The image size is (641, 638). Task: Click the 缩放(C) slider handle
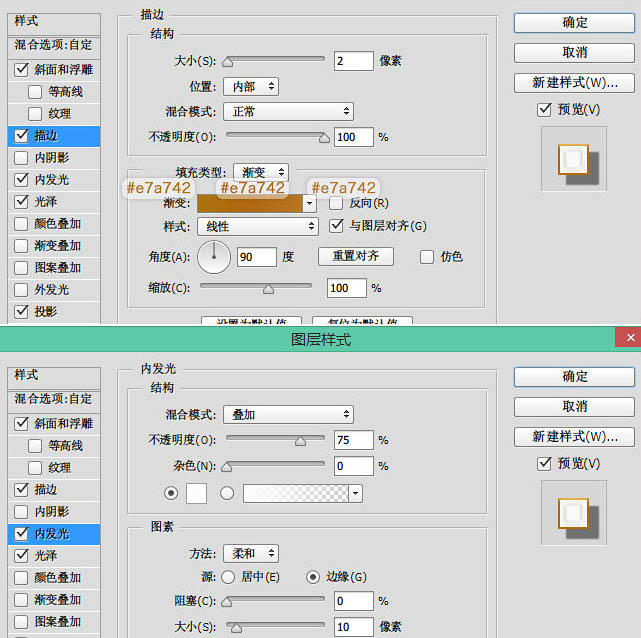tap(269, 289)
